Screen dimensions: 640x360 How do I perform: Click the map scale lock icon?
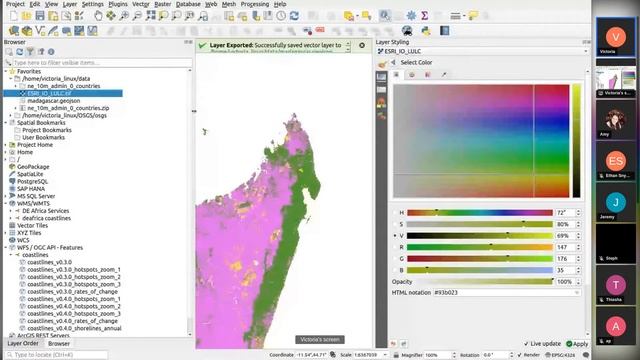click(x=396, y=355)
